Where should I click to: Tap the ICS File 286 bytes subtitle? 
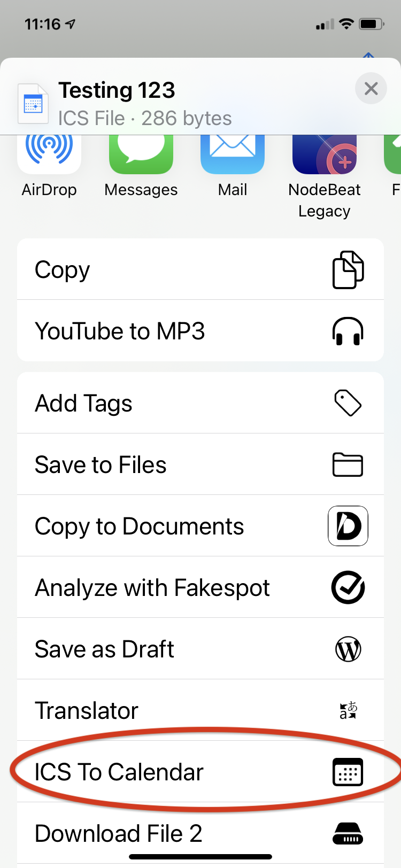tap(145, 118)
